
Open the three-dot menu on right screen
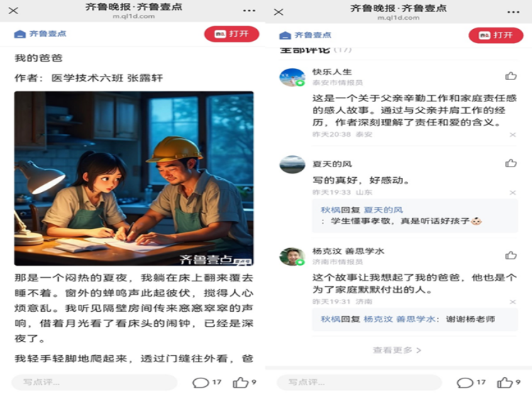tap(513, 12)
